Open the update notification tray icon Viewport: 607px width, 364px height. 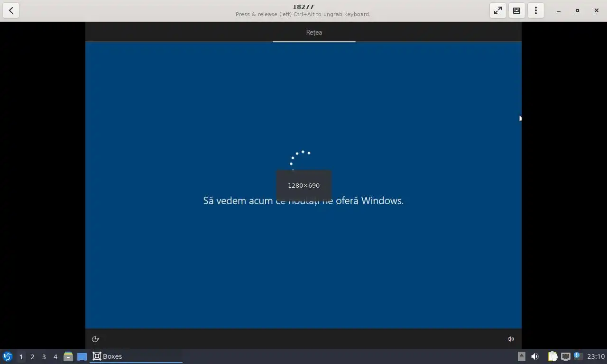coord(577,355)
